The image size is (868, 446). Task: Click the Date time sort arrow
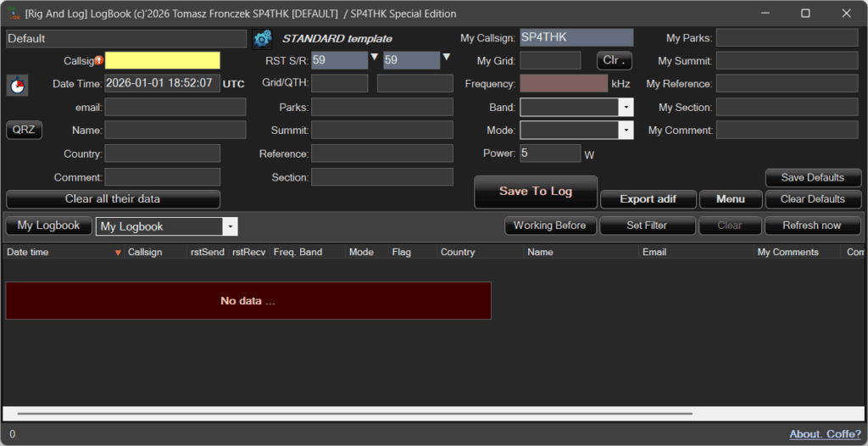(118, 253)
